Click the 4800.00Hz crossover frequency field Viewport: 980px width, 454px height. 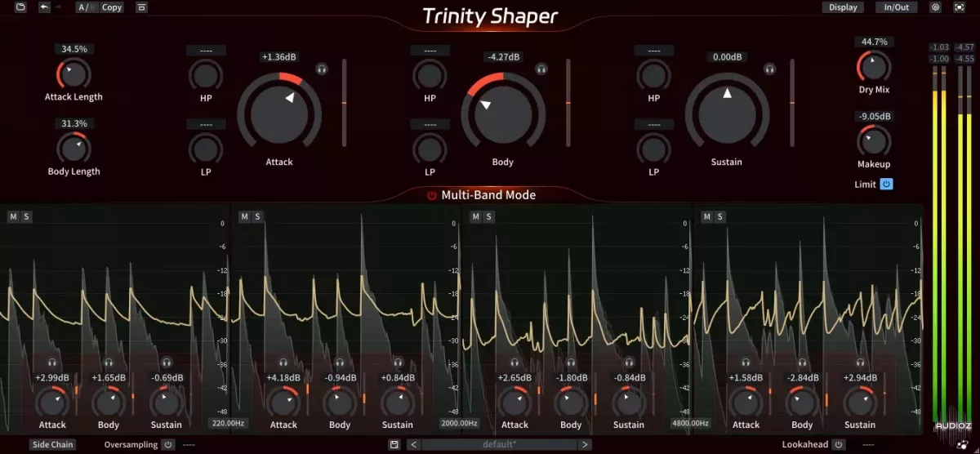[x=691, y=423]
